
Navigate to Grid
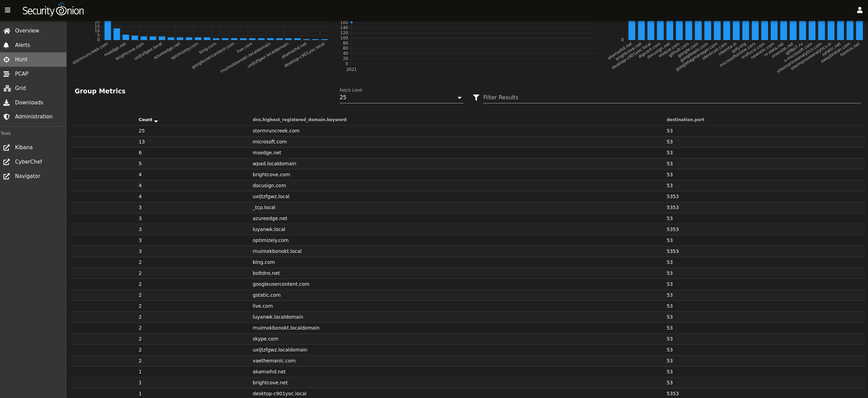[x=33, y=88]
